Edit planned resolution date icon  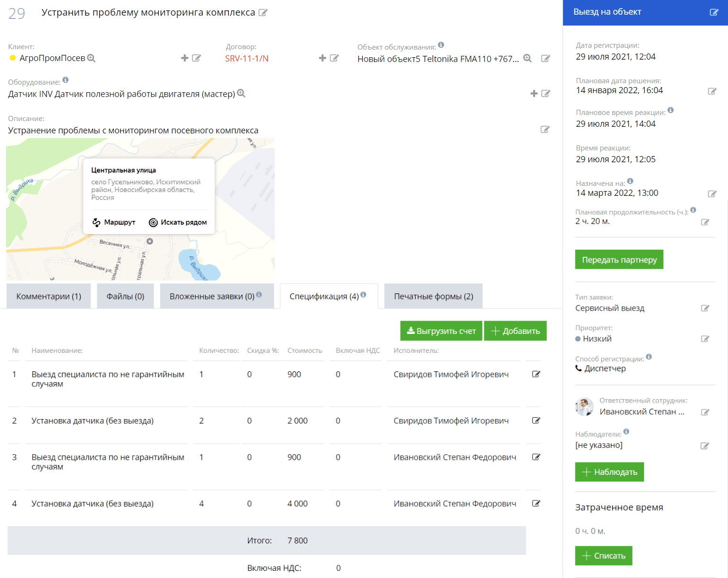(x=712, y=91)
